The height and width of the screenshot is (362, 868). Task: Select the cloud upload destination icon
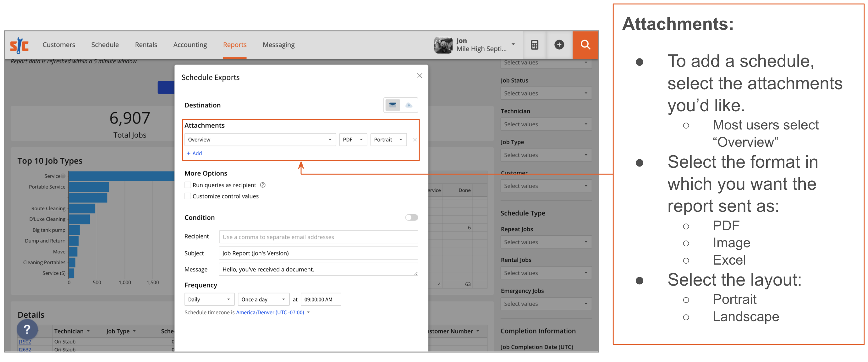[x=409, y=105]
